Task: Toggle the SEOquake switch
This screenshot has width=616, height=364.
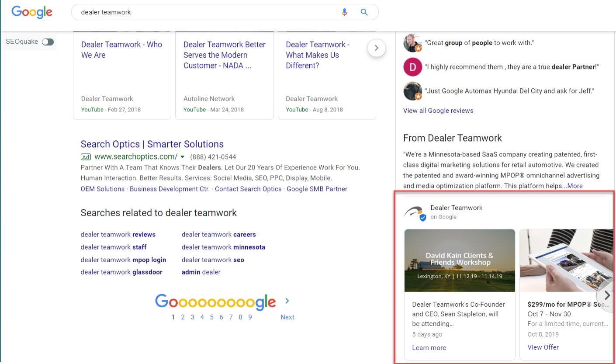Action: 48,42
